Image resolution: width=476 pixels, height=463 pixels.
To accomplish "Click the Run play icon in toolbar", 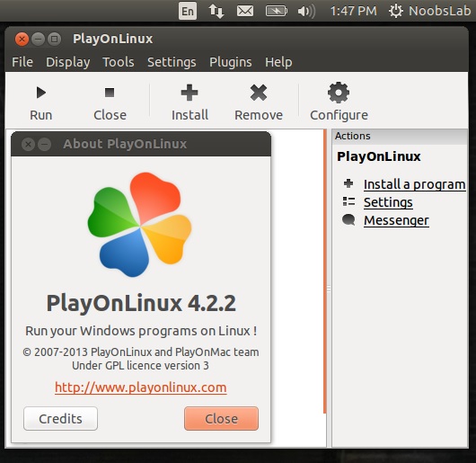I will [41, 93].
